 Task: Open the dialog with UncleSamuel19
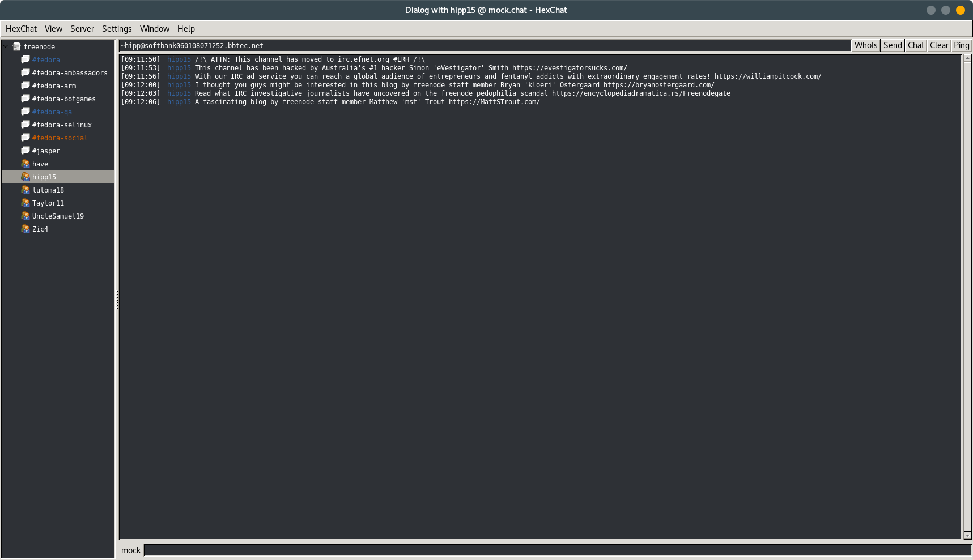(x=58, y=216)
